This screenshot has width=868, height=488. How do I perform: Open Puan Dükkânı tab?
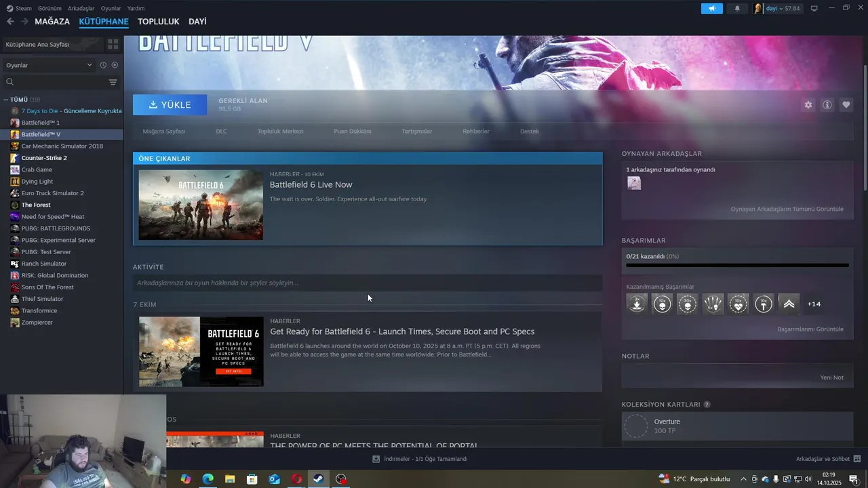coord(353,131)
